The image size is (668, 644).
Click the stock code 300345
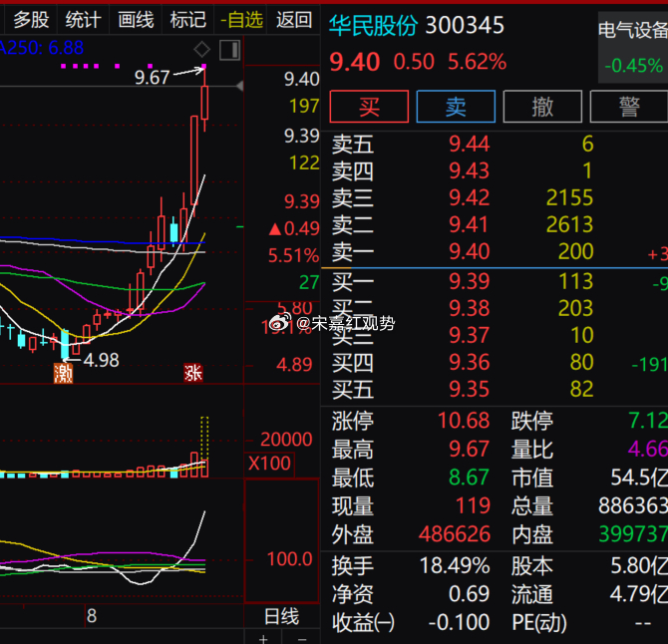click(x=465, y=25)
